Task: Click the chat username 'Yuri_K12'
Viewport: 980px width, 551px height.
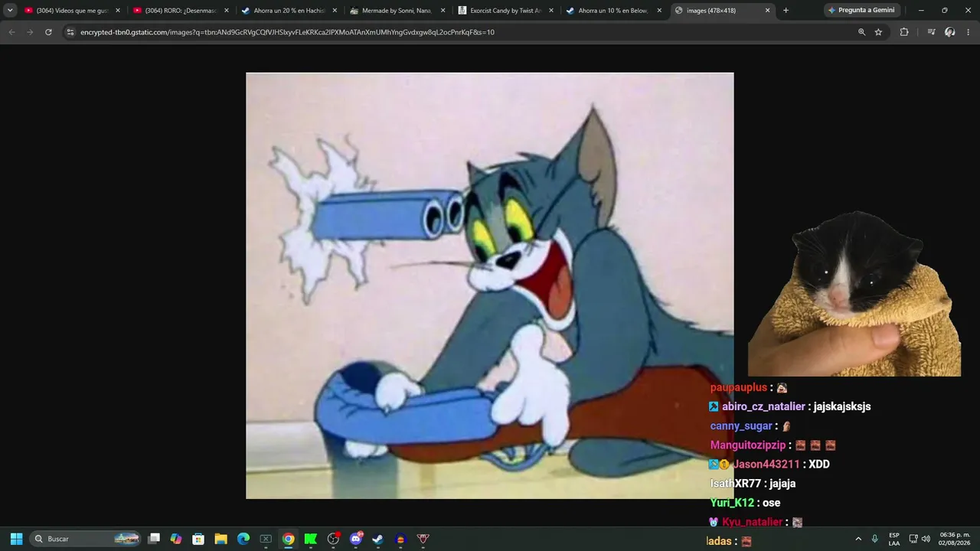Action: [732, 503]
